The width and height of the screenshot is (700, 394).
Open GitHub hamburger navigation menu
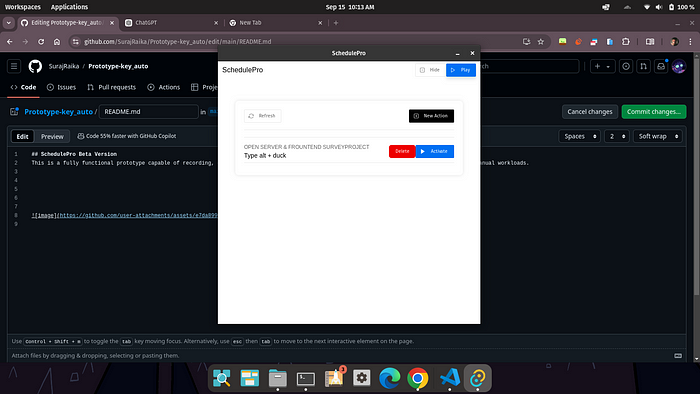click(14, 66)
